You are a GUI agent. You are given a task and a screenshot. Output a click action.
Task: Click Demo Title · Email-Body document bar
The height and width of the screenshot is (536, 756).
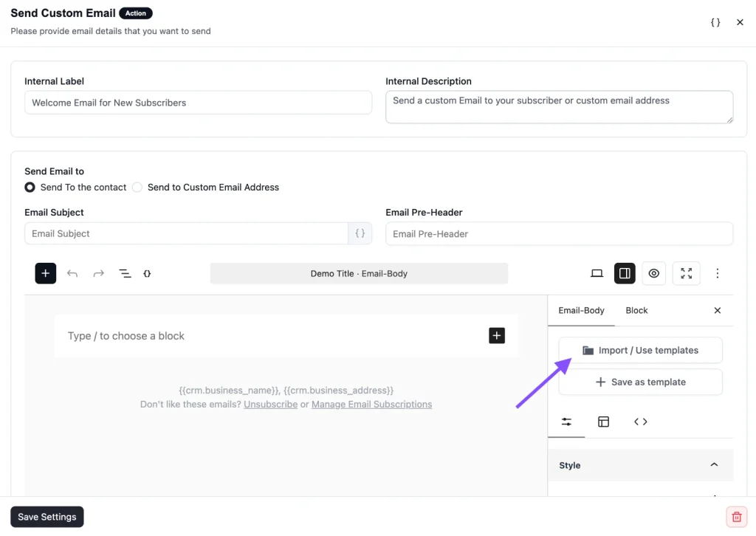[359, 273]
